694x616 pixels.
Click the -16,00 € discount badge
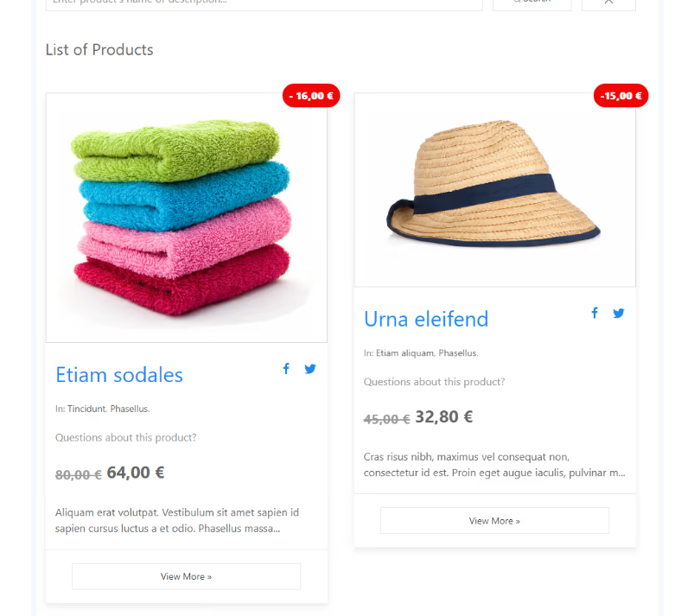pos(311,96)
